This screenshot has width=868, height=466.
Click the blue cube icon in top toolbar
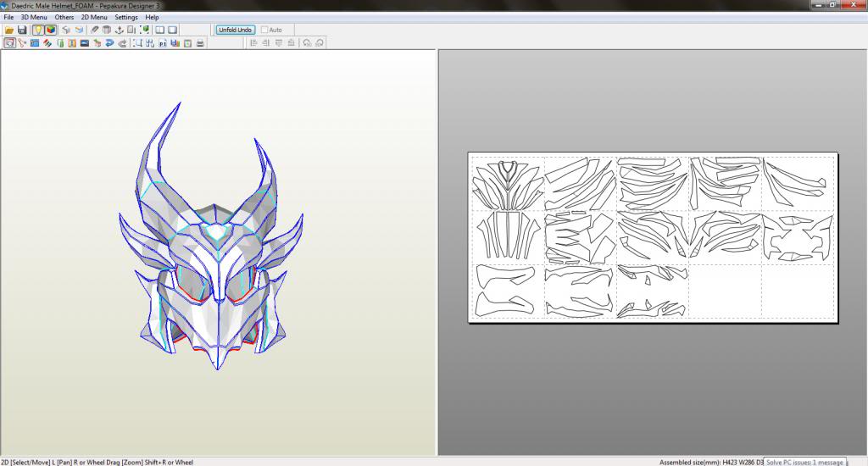[79, 30]
